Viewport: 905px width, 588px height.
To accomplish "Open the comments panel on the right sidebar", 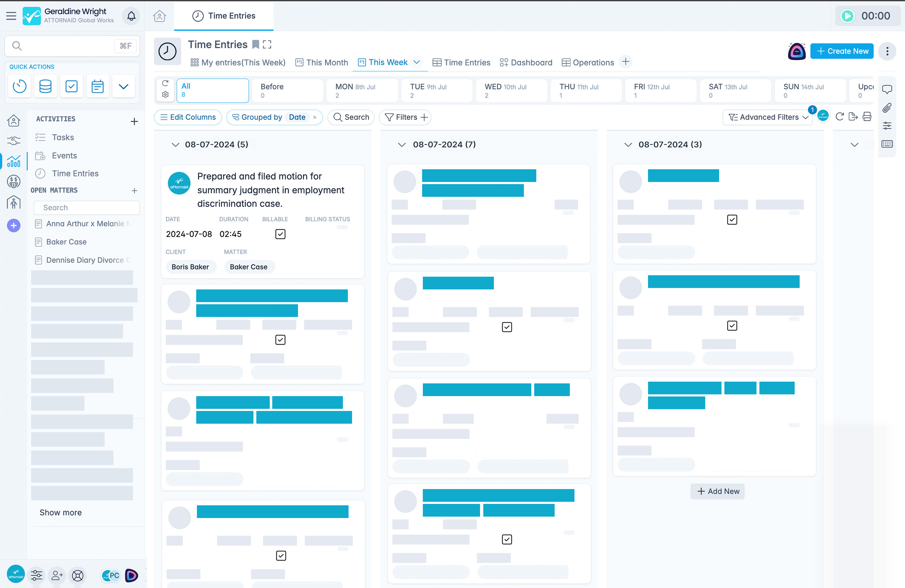I will click(x=888, y=89).
